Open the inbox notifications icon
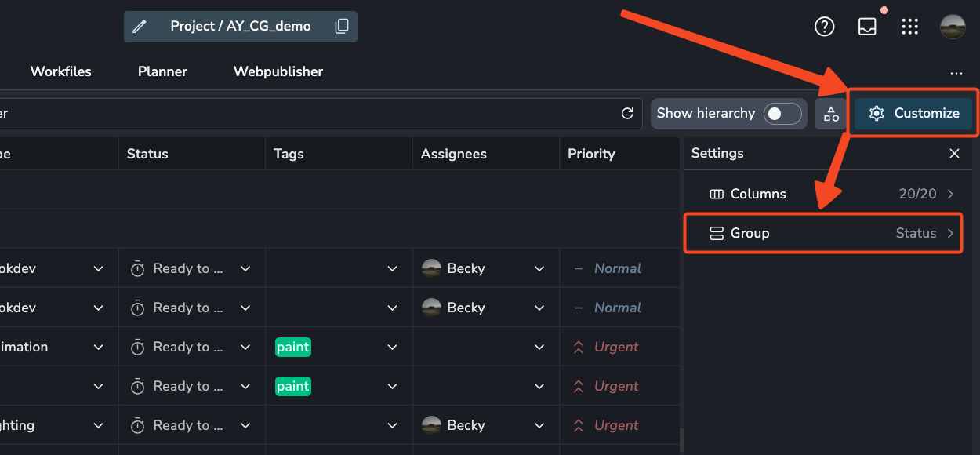This screenshot has width=980, height=455. [867, 27]
